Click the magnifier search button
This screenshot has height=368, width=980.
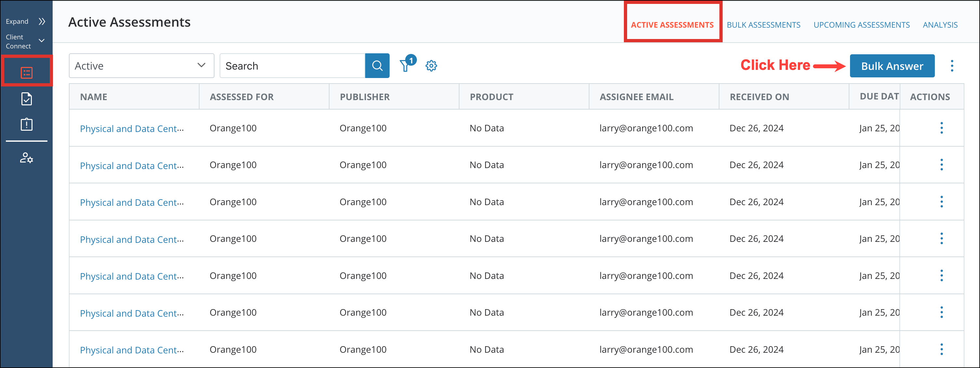tap(377, 66)
